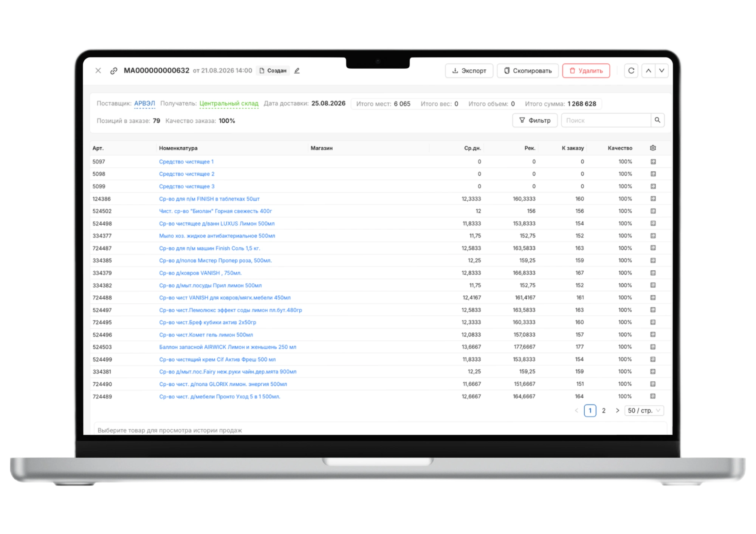Viewport: 756px width, 534px height.
Task: Open table column settings gear
Action: 653,148
